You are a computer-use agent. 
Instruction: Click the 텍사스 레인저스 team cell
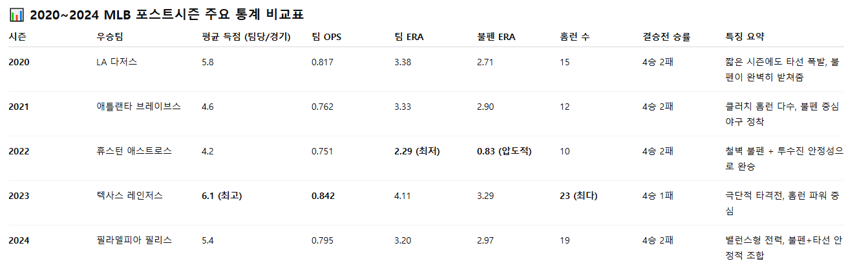coord(129,196)
